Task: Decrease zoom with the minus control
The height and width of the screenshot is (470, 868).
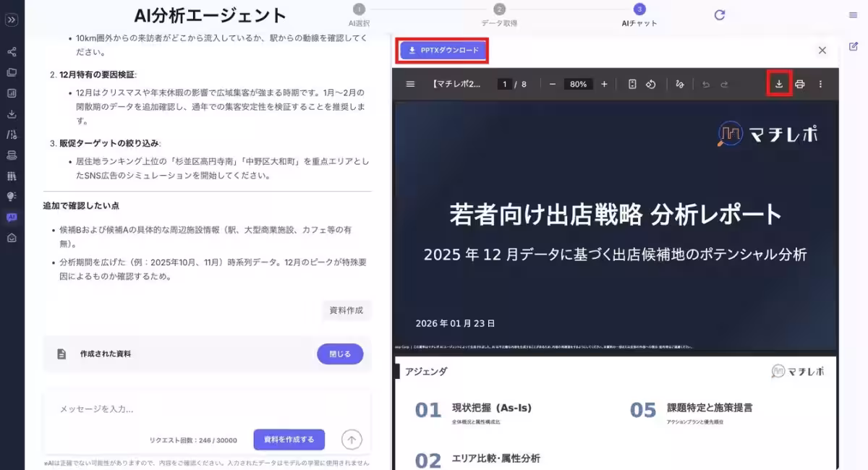Action: tap(552, 84)
